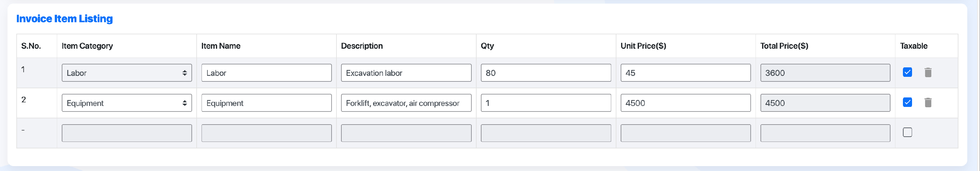Click the Qty field showing 1
The image size is (980, 171).
pos(546,103)
